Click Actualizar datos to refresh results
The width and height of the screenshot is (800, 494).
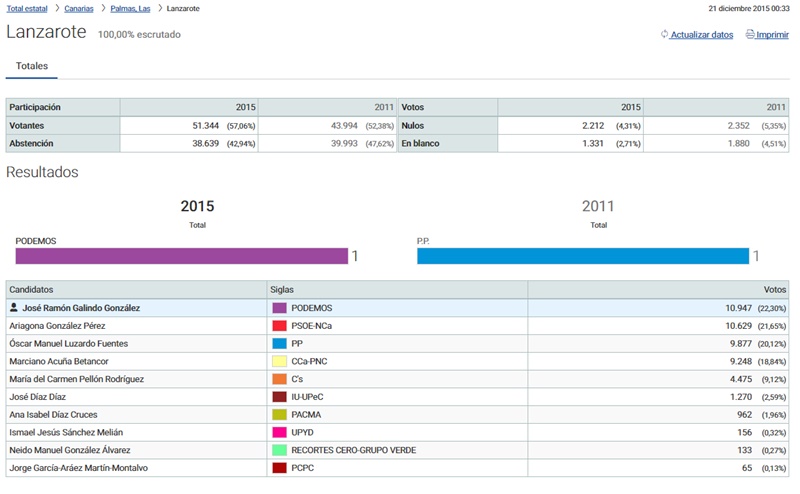click(x=701, y=35)
